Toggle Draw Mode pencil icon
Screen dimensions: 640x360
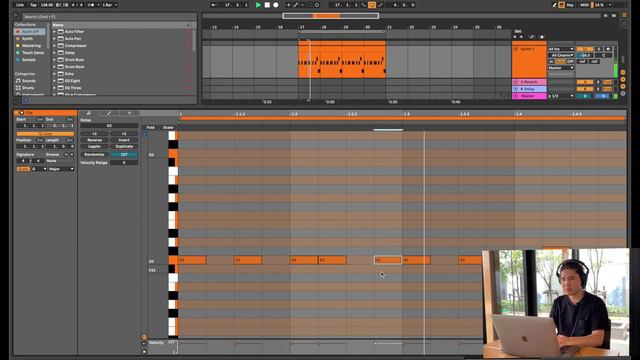coord(554,5)
